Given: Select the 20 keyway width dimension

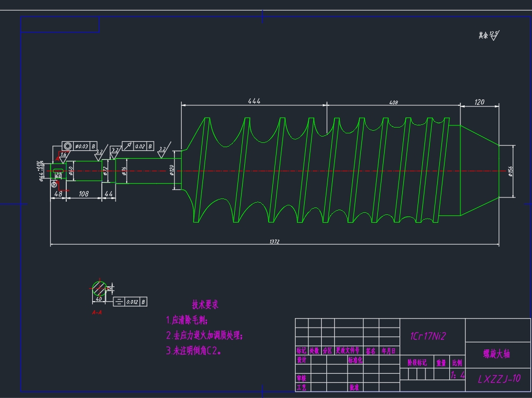Looking at the screenshot, I should pos(58,175).
